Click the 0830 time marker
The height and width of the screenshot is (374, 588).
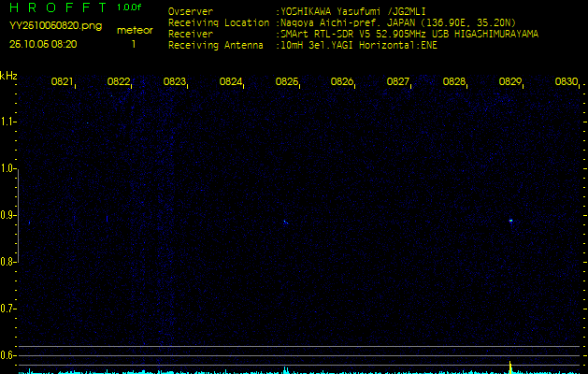566,81
